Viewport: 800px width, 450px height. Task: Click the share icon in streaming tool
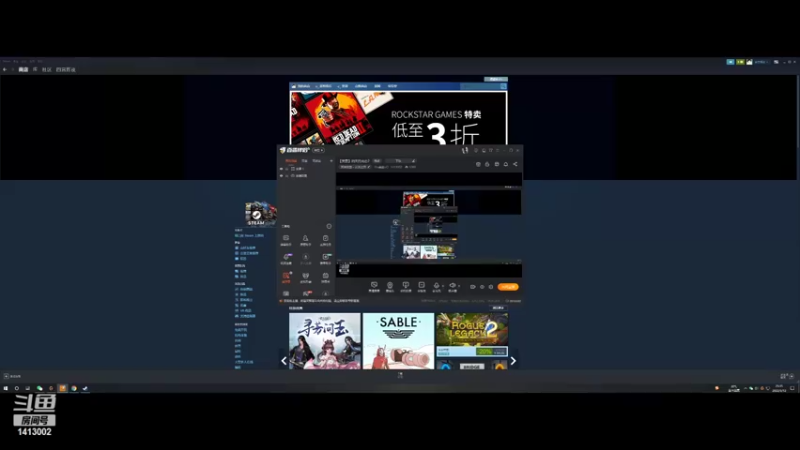[x=515, y=164]
